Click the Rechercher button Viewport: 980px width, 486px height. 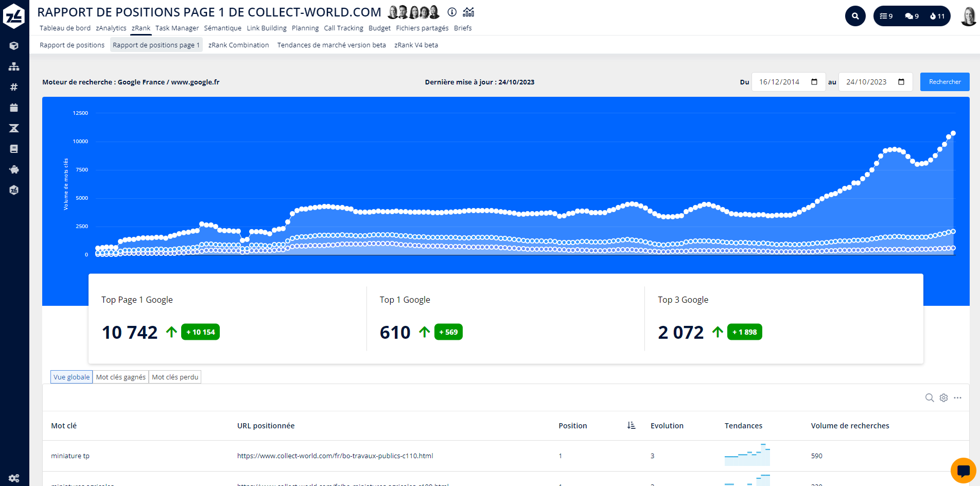(x=944, y=82)
